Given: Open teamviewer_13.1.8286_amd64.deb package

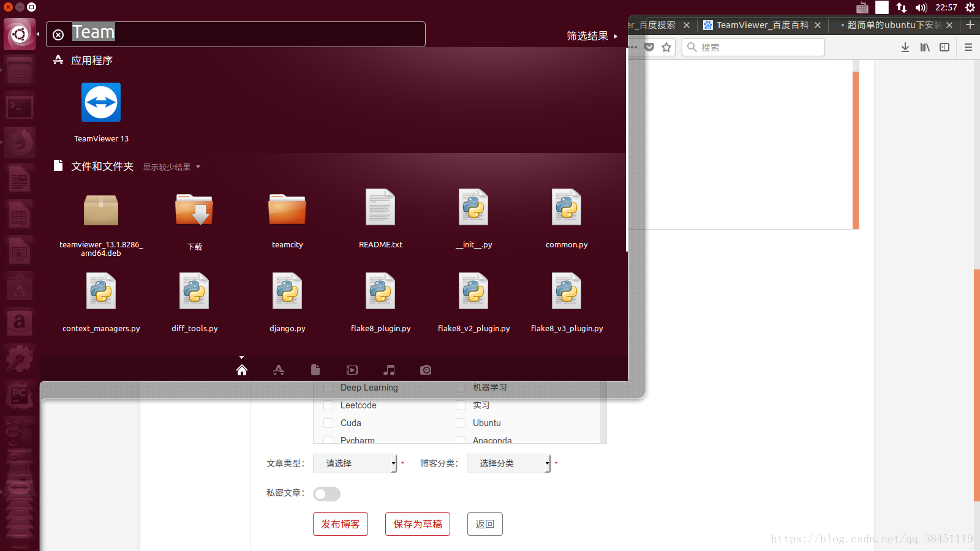Looking at the screenshot, I should 101,211.
